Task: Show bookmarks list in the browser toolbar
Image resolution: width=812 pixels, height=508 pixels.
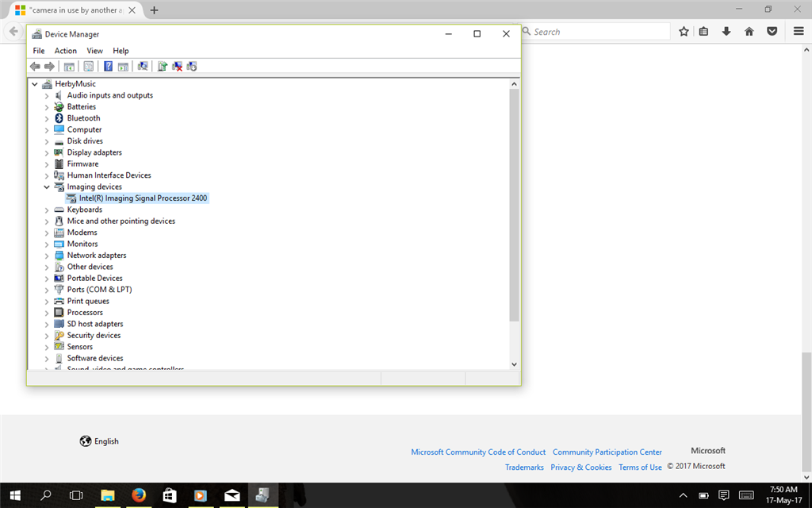Action: [x=704, y=32]
